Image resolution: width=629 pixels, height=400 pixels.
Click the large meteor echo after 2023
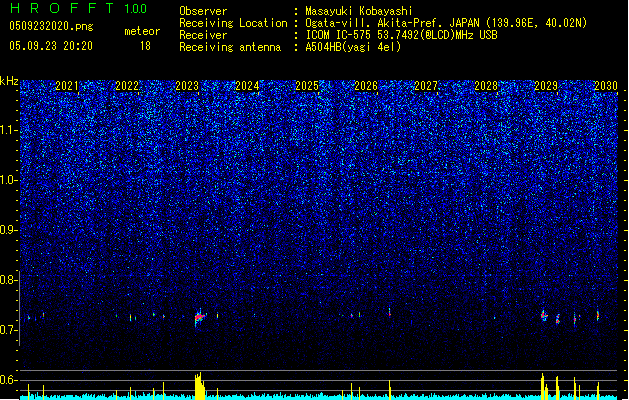[200, 317]
